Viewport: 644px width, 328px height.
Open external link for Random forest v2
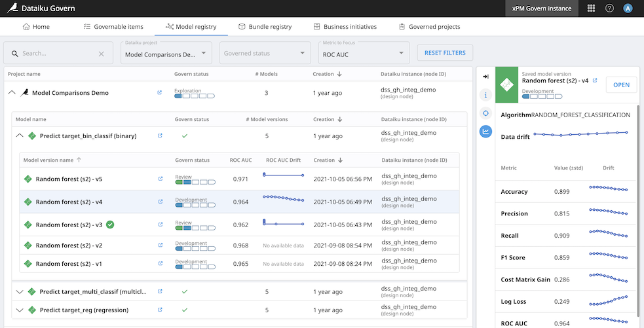[161, 245]
